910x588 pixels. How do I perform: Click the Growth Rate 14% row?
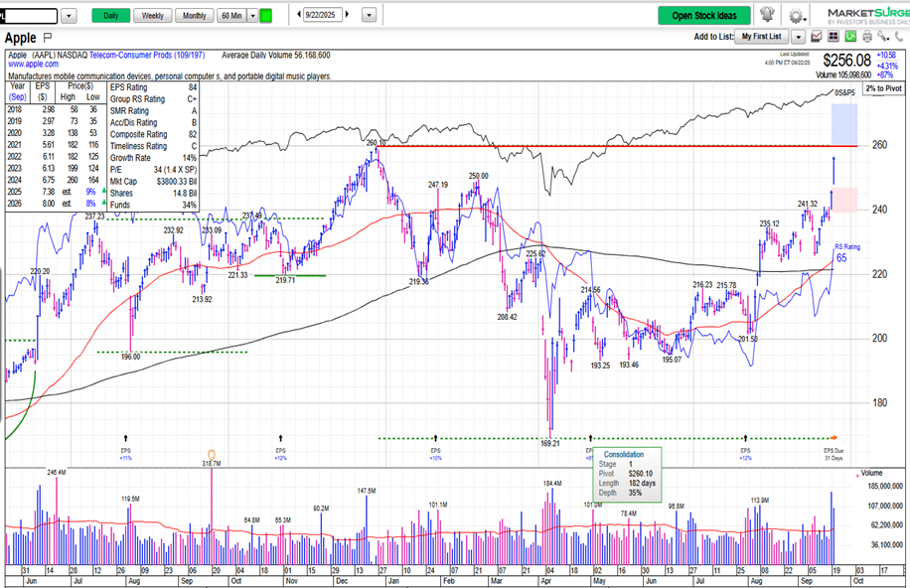(x=153, y=157)
